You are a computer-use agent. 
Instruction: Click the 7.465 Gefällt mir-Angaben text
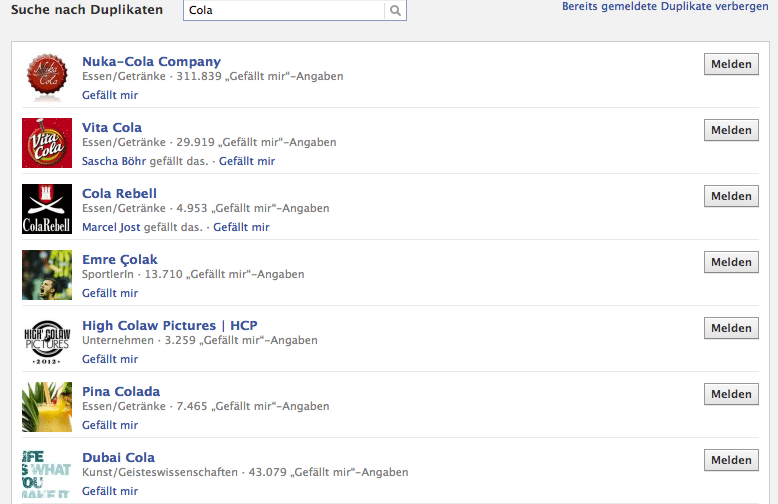point(253,406)
